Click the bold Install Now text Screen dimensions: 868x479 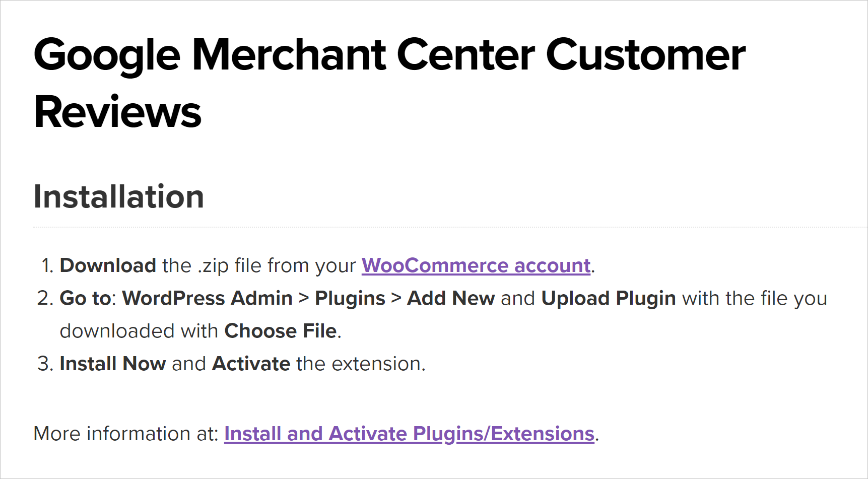click(113, 364)
